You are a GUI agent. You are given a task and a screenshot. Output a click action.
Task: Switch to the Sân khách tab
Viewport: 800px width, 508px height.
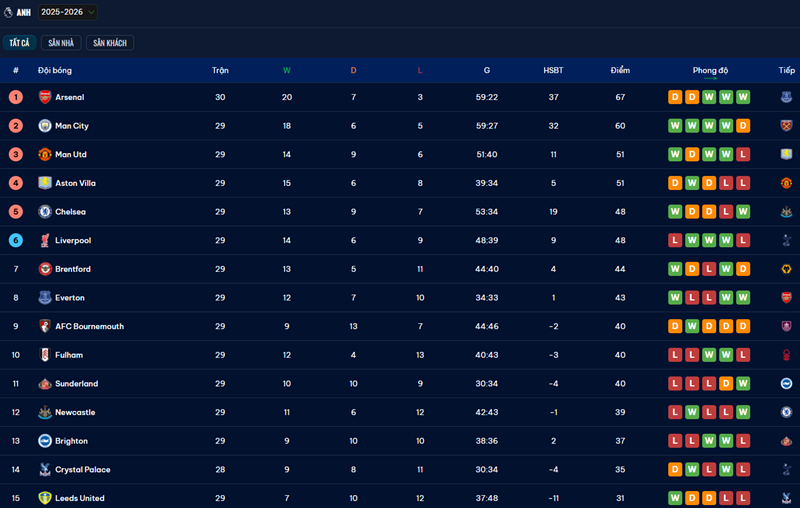(110, 43)
